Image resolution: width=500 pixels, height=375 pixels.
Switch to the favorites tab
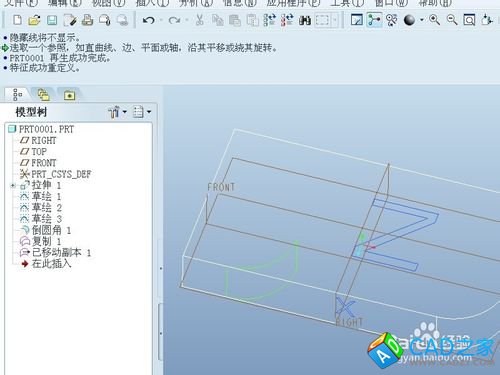point(69,96)
